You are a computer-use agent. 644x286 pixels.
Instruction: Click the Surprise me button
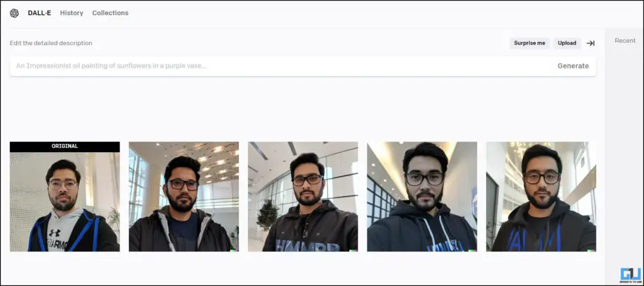(530, 43)
